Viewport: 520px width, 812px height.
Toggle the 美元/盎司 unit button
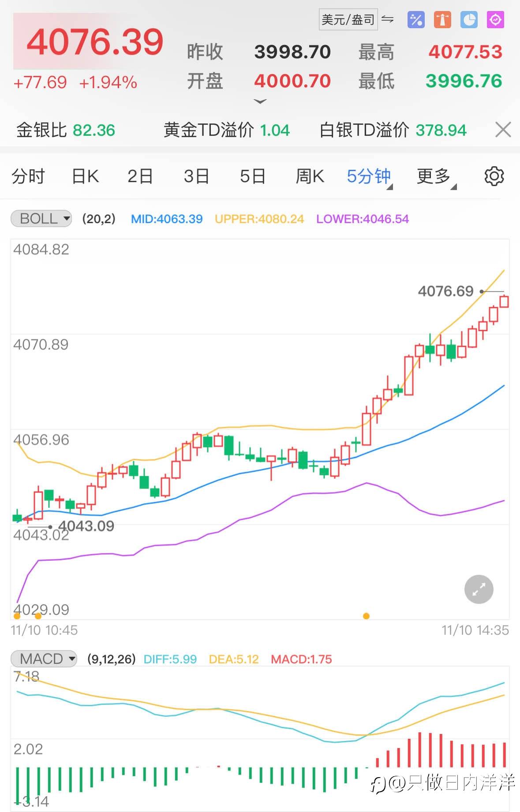click(348, 20)
